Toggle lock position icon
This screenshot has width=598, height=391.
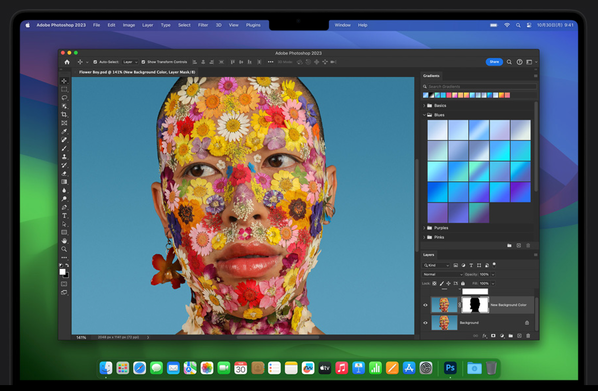coord(448,283)
